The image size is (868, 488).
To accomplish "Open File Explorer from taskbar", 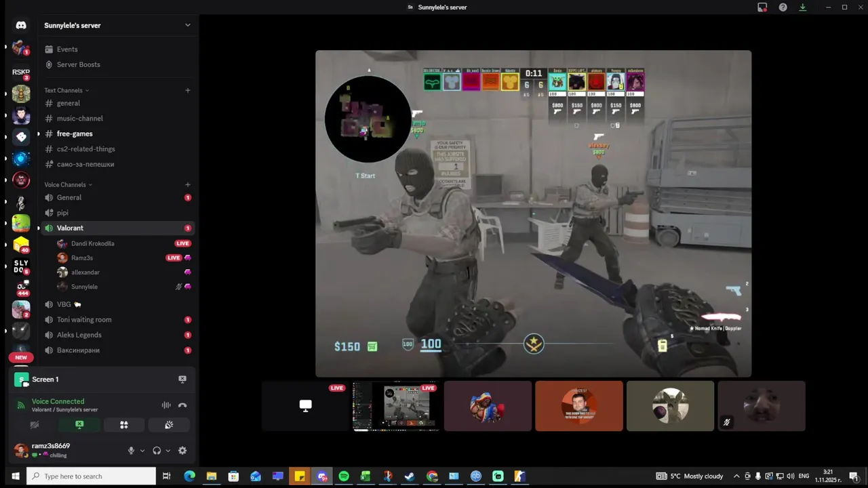I will point(212,476).
